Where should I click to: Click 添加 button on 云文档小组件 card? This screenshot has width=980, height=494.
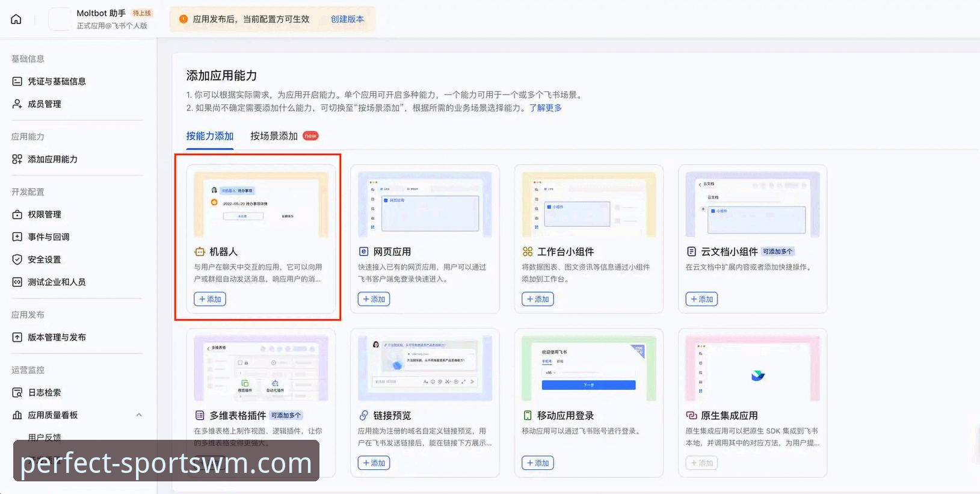701,299
